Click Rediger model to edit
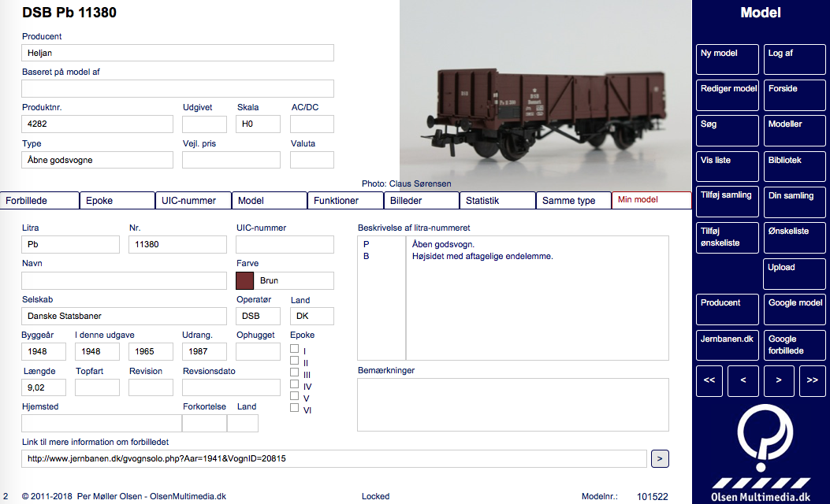 [728, 95]
